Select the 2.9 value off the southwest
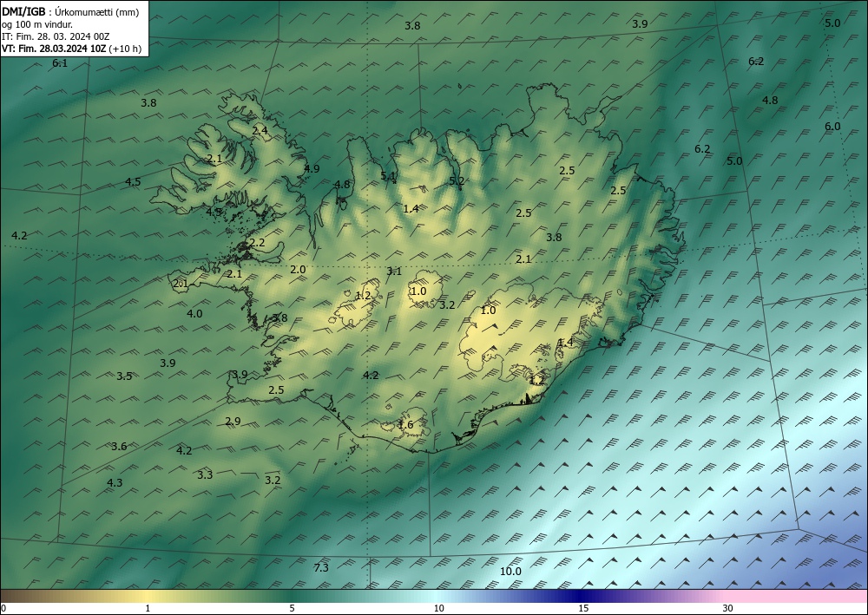The width and height of the screenshot is (868, 615). point(233,422)
